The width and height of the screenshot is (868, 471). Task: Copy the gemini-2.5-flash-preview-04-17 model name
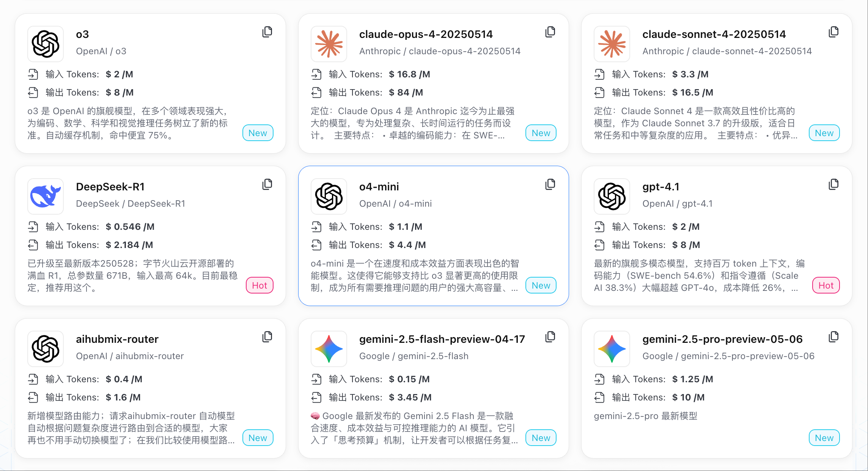click(550, 337)
